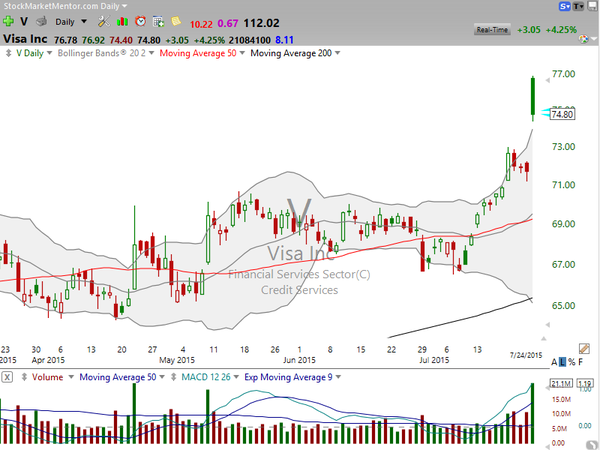This screenshot has width=600, height=450.
Task: Click the red 10.22 value
Action: [x=201, y=24]
